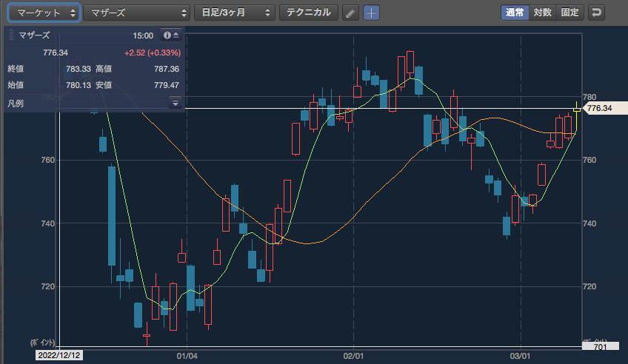This screenshot has height=364, width=628.
Task: Expand the 凡例 legend section
Action: click(176, 103)
